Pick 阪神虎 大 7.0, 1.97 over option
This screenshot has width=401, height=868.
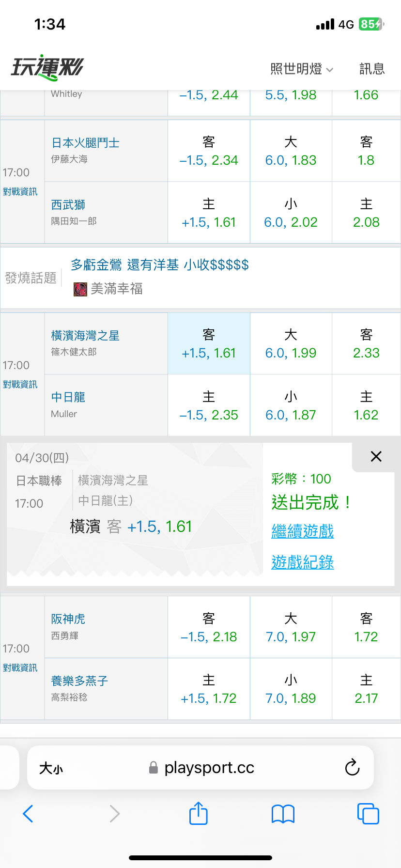click(x=291, y=628)
